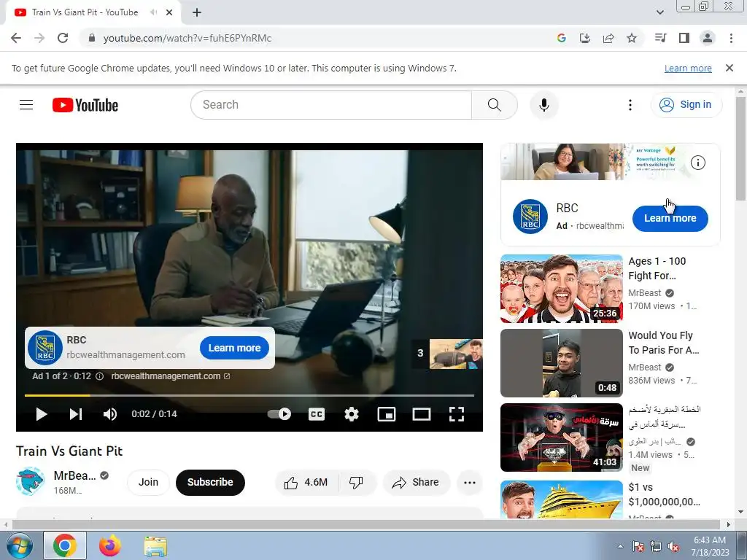Bookmark this page with the star icon
Viewport: 747px width, 560px height.
[x=632, y=38]
